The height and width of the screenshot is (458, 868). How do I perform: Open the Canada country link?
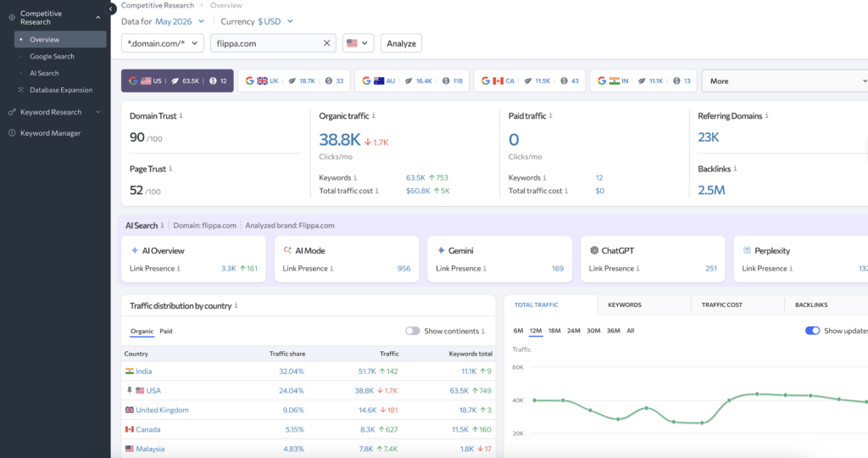pos(147,429)
